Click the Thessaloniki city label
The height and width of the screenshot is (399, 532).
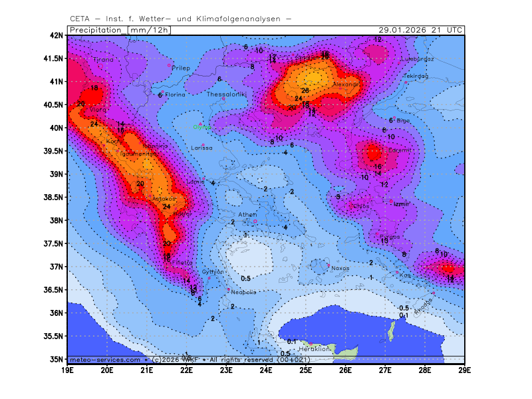(227, 95)
